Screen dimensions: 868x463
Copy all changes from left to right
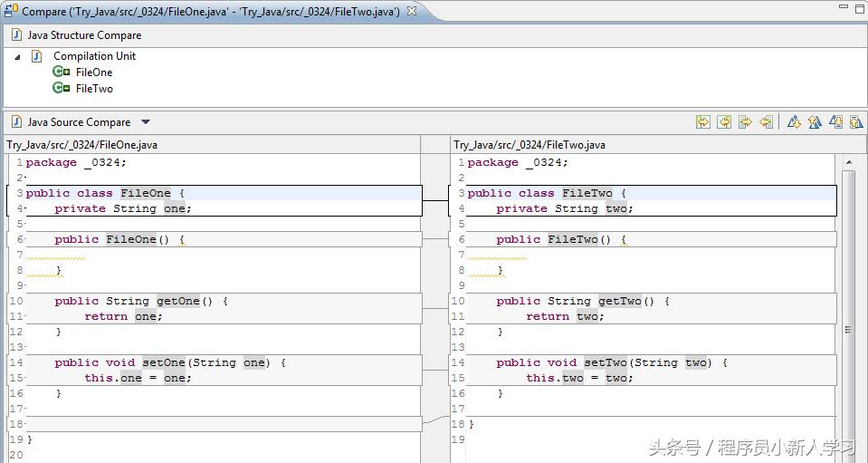click(703, 121)
